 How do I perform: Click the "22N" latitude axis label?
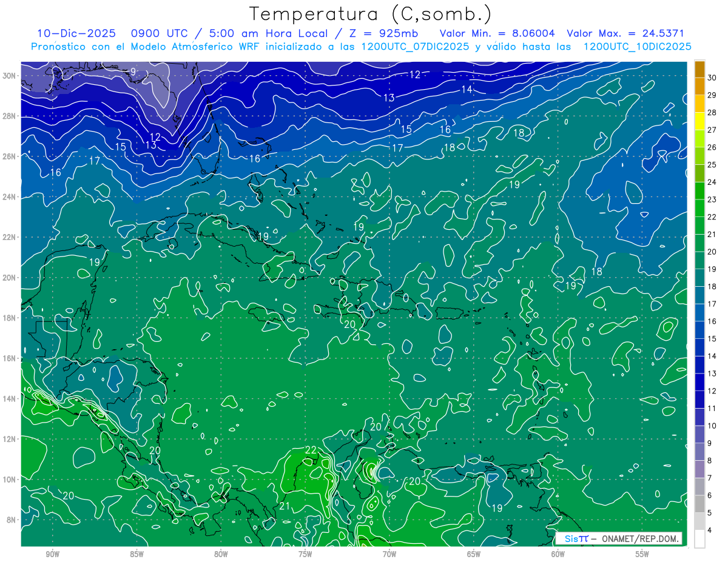[10, 237]
